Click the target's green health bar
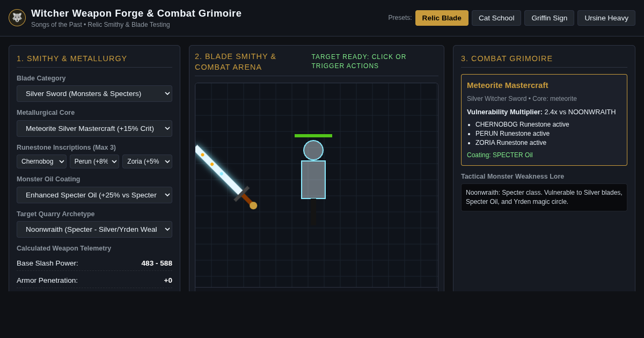The image size is (644, 338). click(313, 136)
